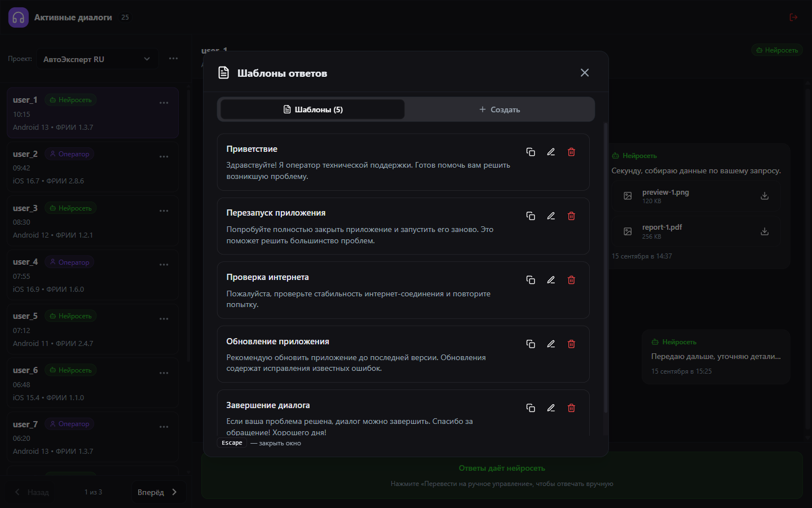Viewport: 812px width, 508px height.
Task: Delete the Приветствие template
Action: tap(571, 152)
